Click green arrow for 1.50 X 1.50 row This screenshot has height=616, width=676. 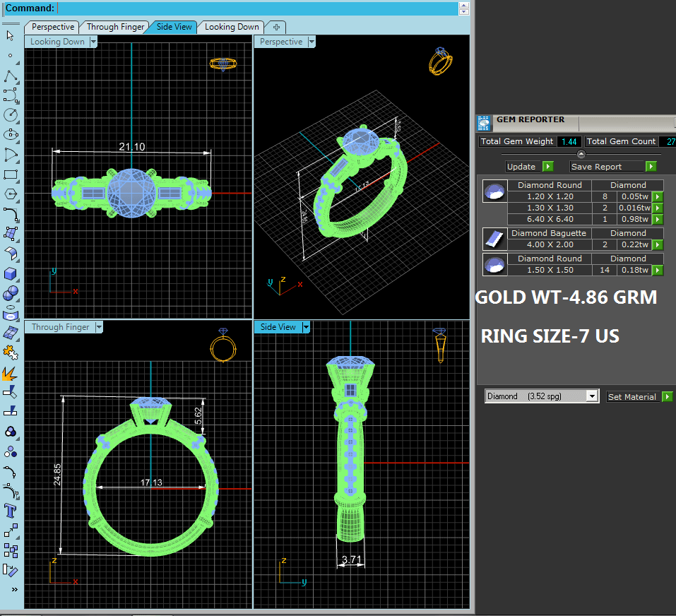coord(658,271)
